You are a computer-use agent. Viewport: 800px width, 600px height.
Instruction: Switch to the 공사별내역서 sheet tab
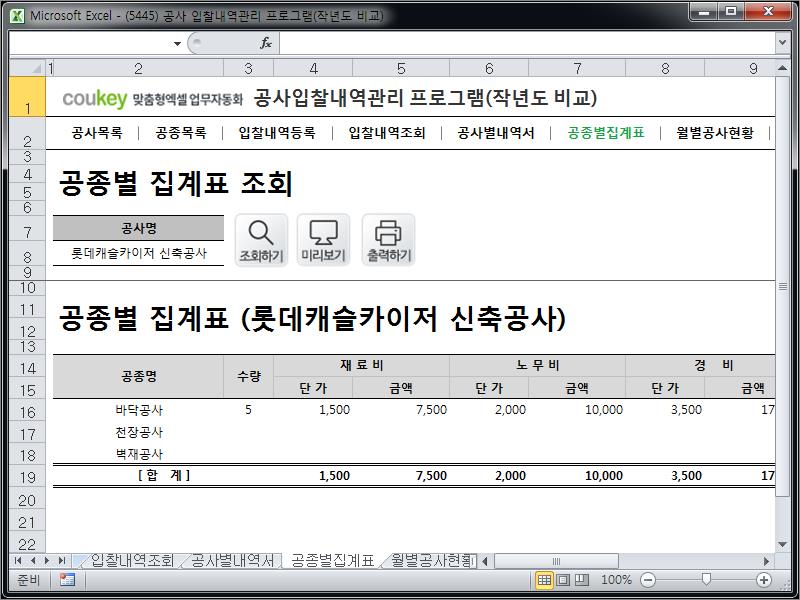(x=233, y=561)
